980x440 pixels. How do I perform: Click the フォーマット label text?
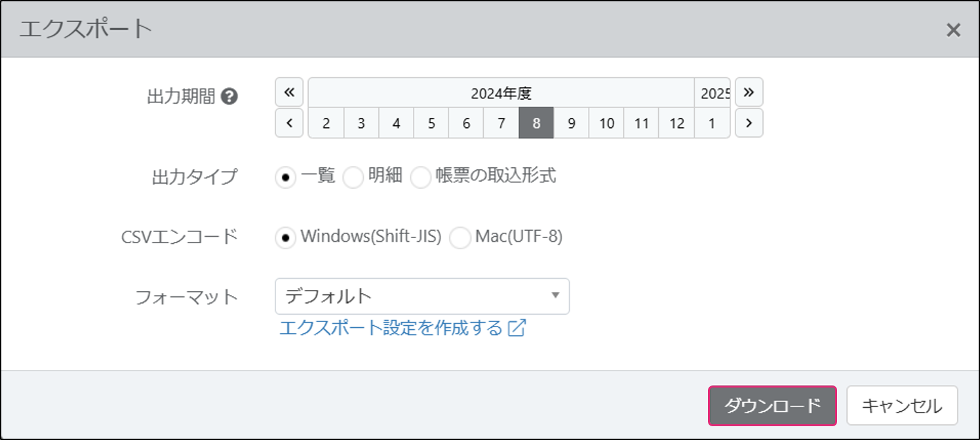186,297
